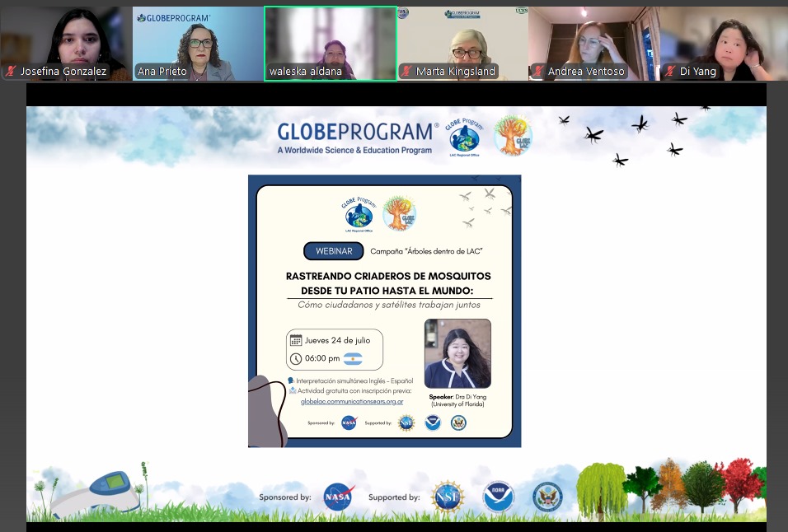Click the Argentina flag icon on flyer
The width and height of the screenshot is (788, 532).
click(x=353, y=358)
